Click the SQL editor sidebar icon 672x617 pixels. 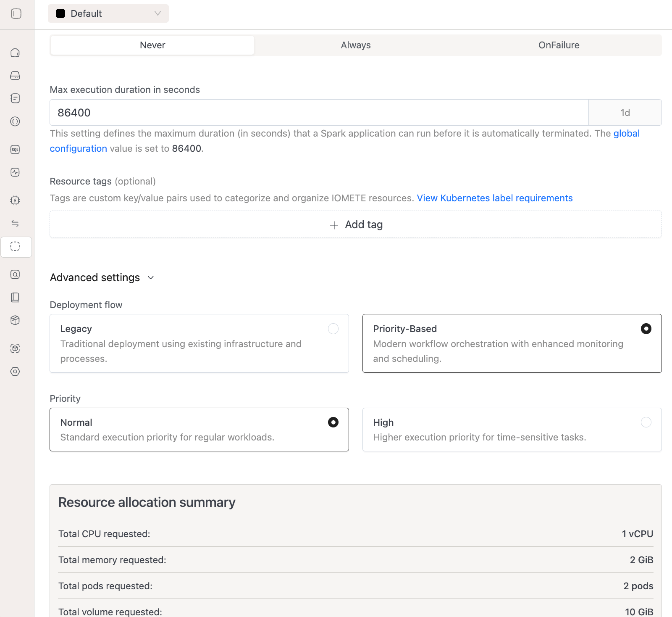15,150
